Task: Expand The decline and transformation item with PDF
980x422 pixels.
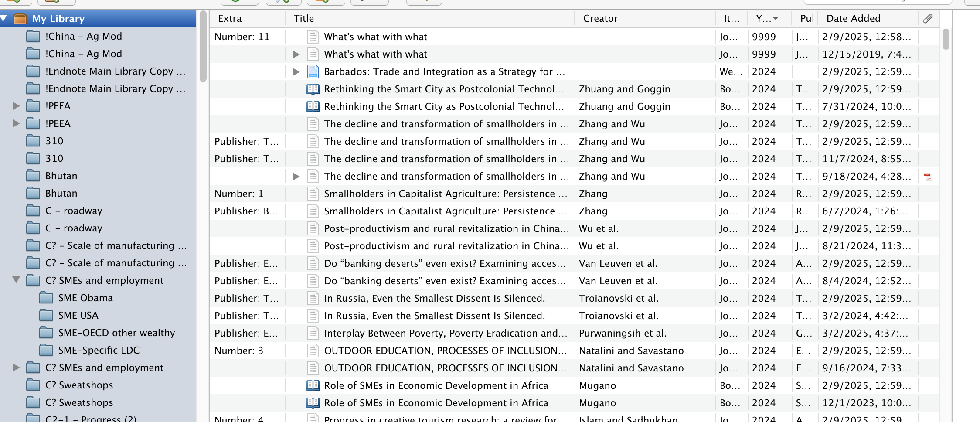Action: click(296, 176)
